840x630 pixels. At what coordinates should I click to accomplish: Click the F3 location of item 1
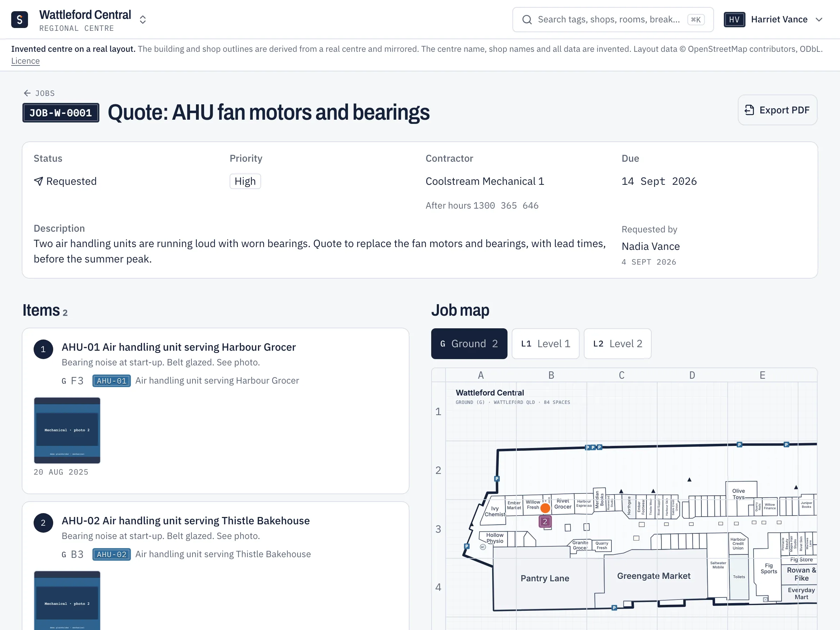coord(77,381)
